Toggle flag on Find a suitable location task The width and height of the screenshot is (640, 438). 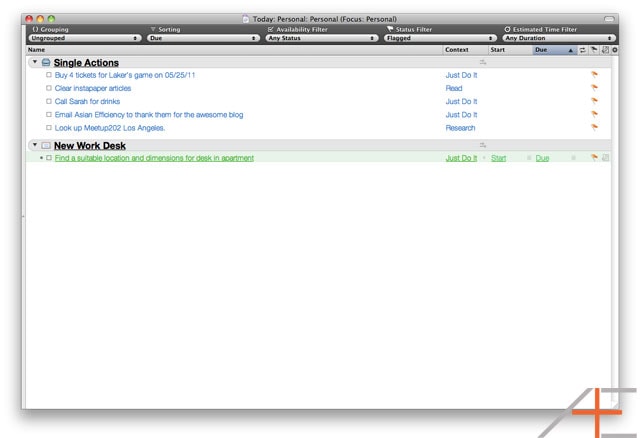tap(594, 157)
